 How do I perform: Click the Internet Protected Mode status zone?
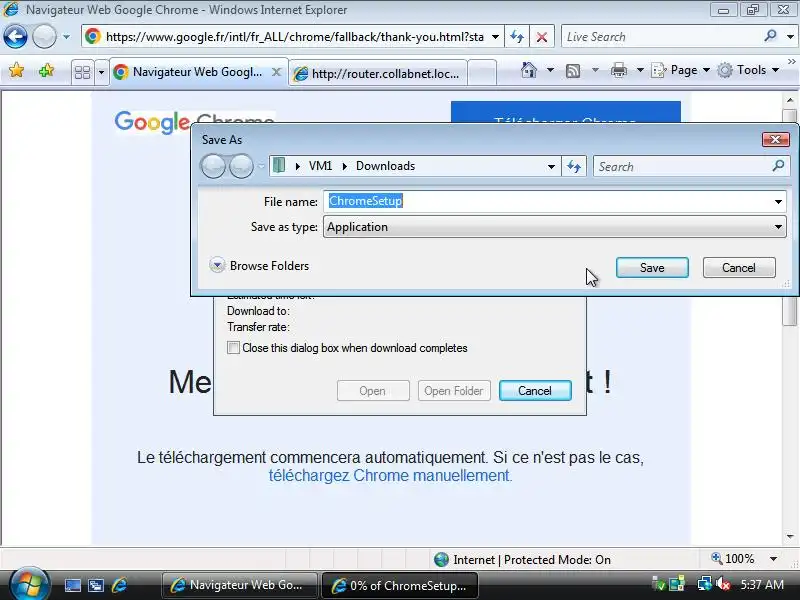[x=522, y=560]
